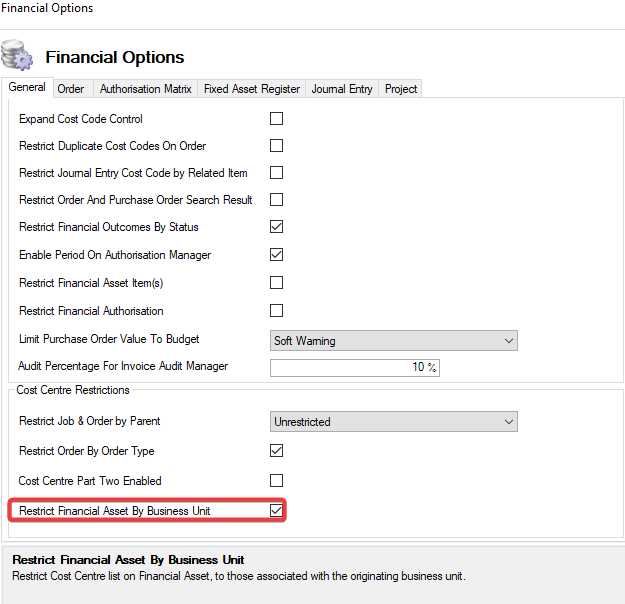The image size is (625, 604).
Task: Uncheck Restrict Financial Outcomes By Status
Action: click(x=277, y=227)
